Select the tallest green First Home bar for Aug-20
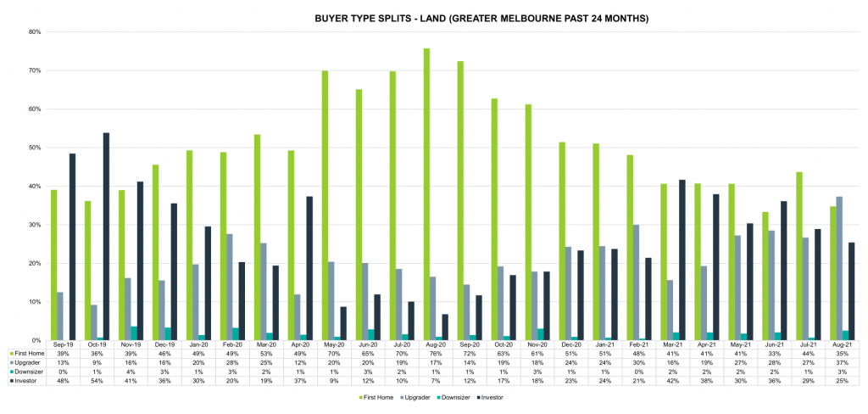The height and width of the screenshot is (414, 868). 426,194
